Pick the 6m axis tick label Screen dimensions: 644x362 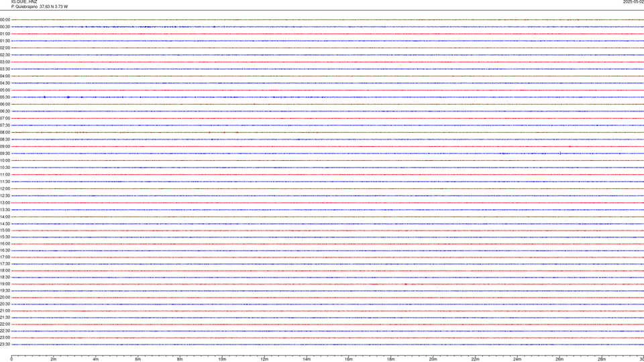[x=138, y=359]
